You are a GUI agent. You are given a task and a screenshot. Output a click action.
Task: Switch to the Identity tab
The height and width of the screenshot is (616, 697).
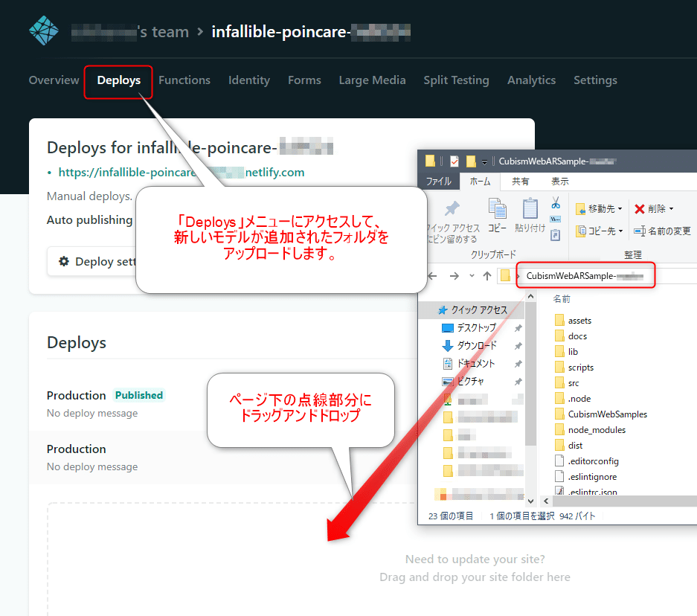point(249,80)
